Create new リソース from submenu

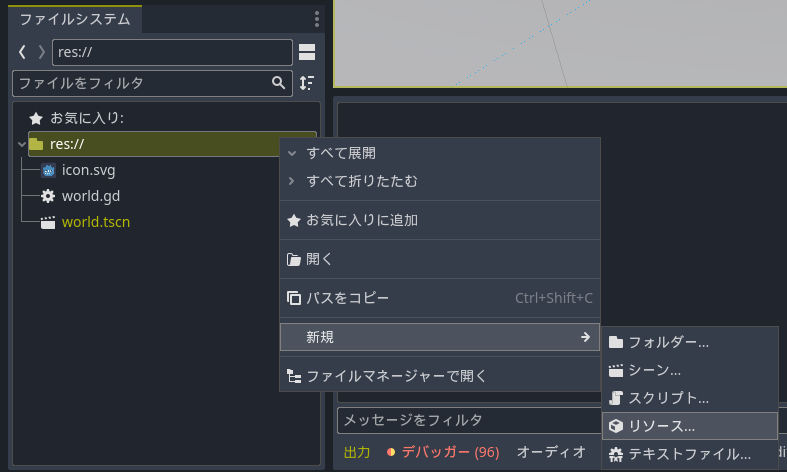click(x=690, y=426)
